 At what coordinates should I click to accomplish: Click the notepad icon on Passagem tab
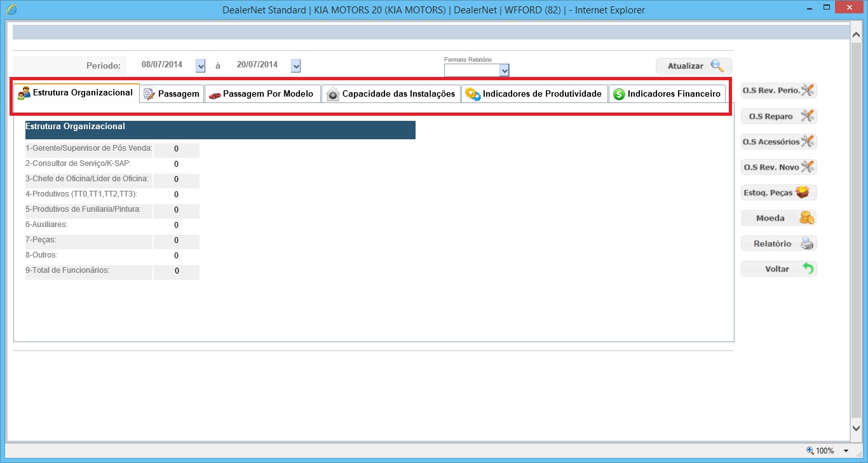tap(149, 94)
